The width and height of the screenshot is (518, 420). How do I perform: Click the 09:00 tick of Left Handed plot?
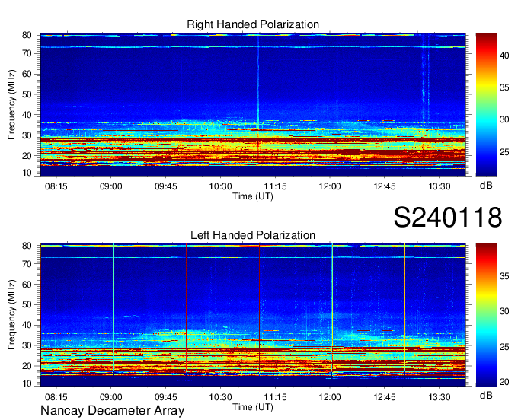[x=111, y=397]
